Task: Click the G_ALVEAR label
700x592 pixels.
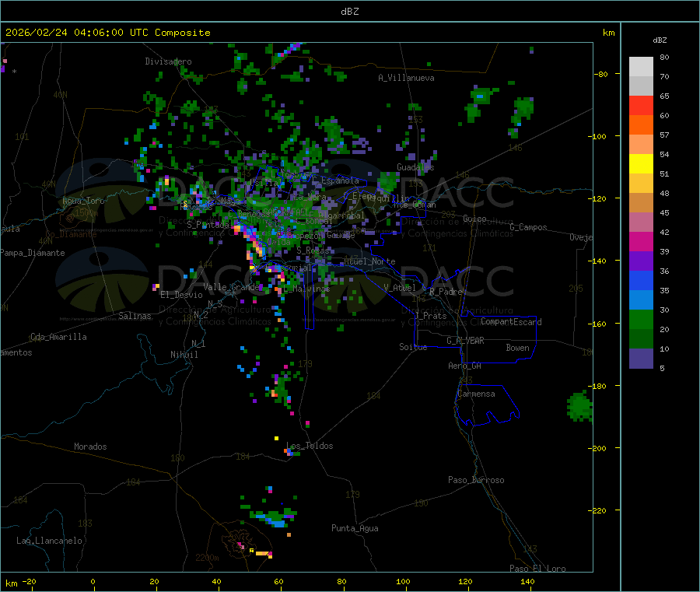Action: click(465, 341)
